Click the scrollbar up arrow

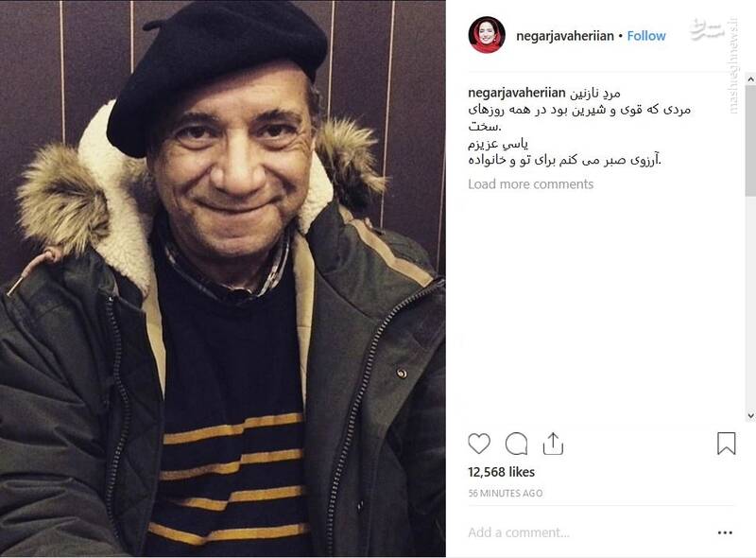pyautogui.click(x=750, y=78)
